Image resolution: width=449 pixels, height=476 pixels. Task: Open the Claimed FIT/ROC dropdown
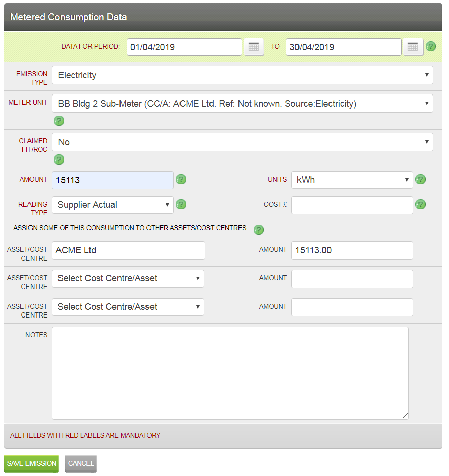click(243, 142)
